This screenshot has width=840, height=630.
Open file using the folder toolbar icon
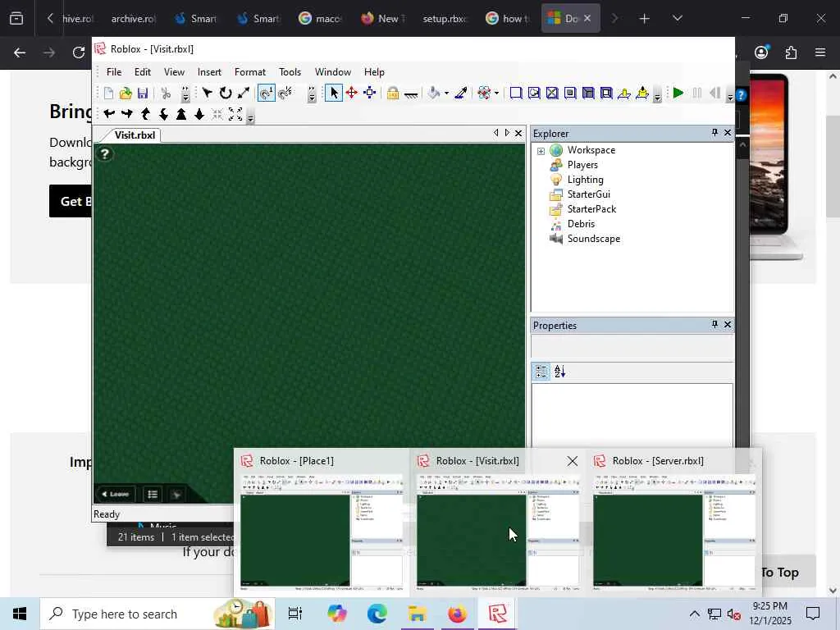126,94
